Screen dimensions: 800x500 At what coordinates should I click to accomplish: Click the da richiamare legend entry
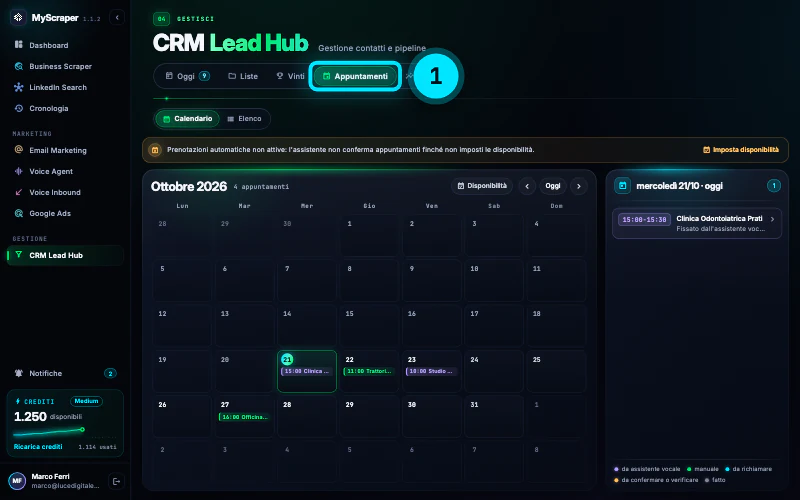click(748, 469)
